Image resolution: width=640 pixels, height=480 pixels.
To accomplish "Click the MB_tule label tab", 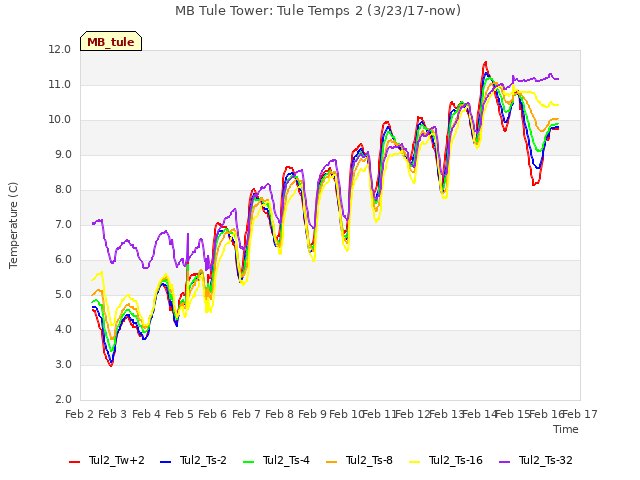I will pyautogui.click(x=111, y=41).
